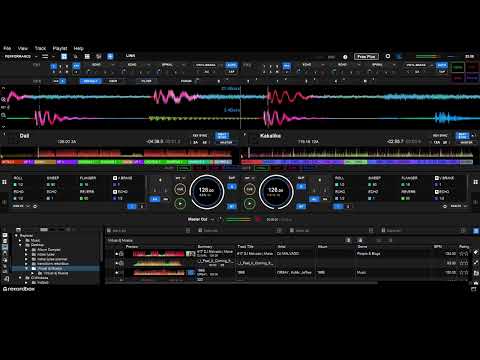This screenshot has height=360, width=480.
Task: Trigger the purple sampler pad at top right
Action: coord(472,78)
